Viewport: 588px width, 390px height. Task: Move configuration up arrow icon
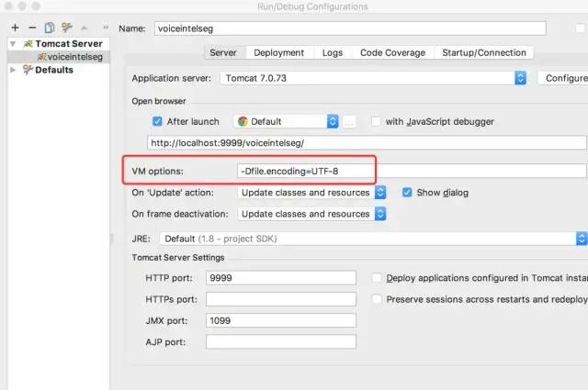click(84, 28)
